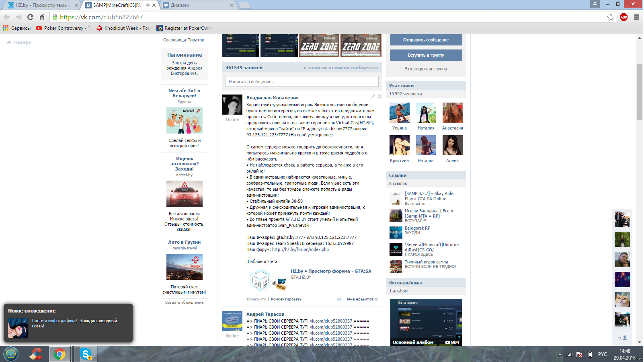644x362 pixels.
Task: Open the Belogorsk RP link
Action: [417, 228]
